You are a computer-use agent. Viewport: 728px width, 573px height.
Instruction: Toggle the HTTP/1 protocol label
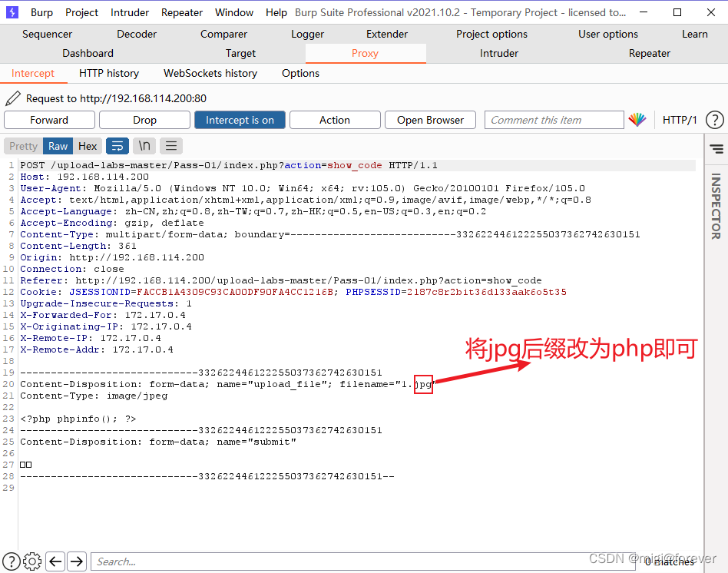[680, 120]
